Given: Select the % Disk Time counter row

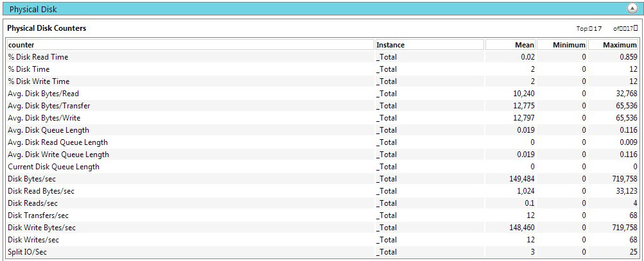Looking at the screenshot, I should (x=322, y=69).
